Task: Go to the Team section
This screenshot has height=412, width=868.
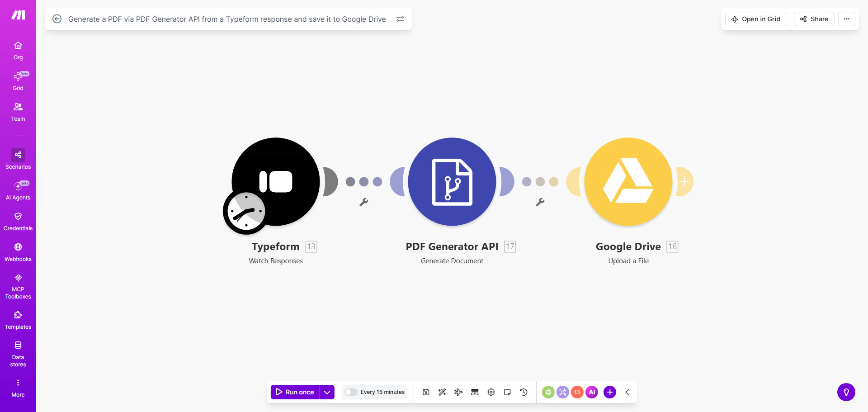Action: pyautogui.click(x=18, y=112)
